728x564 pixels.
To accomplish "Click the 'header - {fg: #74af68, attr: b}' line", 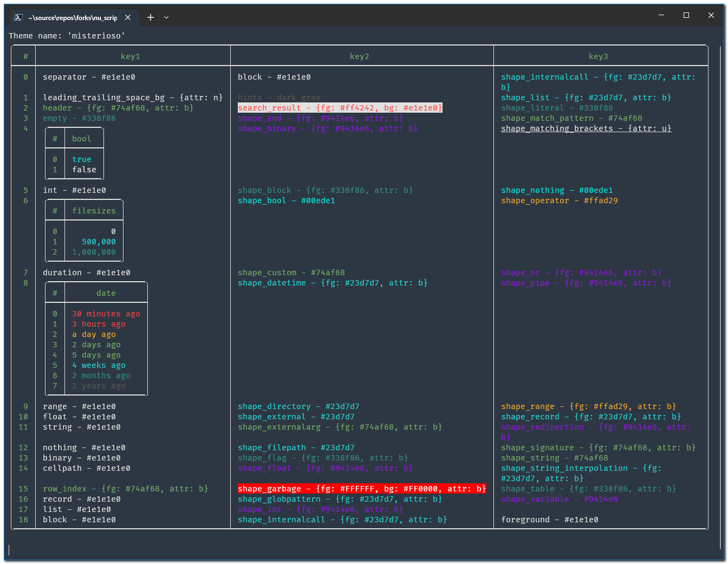I will [x=118, y=108].
